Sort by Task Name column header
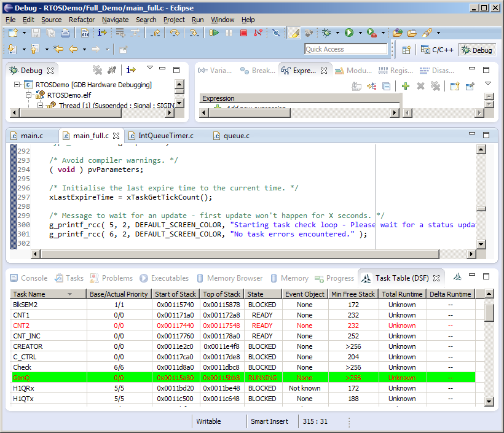504x433 pixels. point(48,294)
